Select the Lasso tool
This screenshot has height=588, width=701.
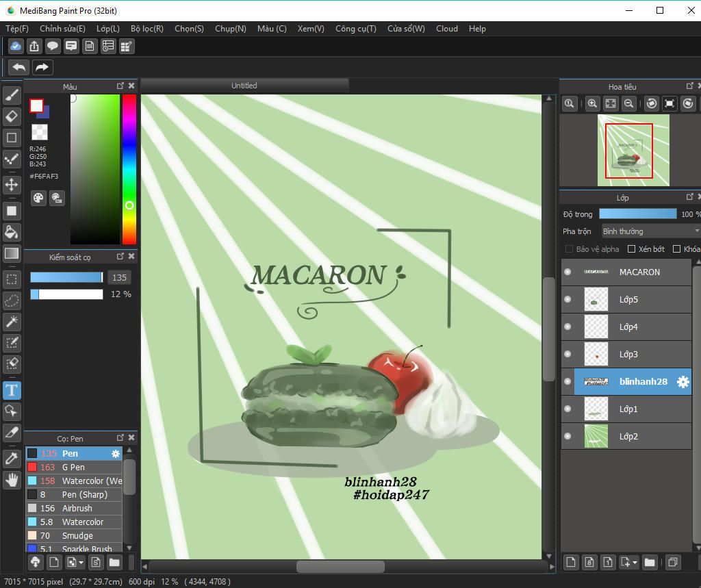12,301
